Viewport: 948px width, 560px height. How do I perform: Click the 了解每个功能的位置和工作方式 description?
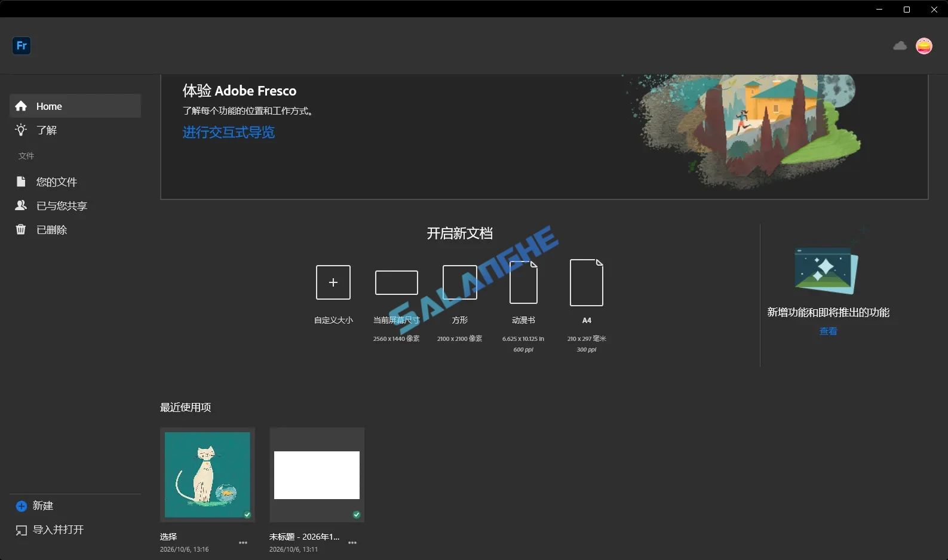tap(248, 111)
